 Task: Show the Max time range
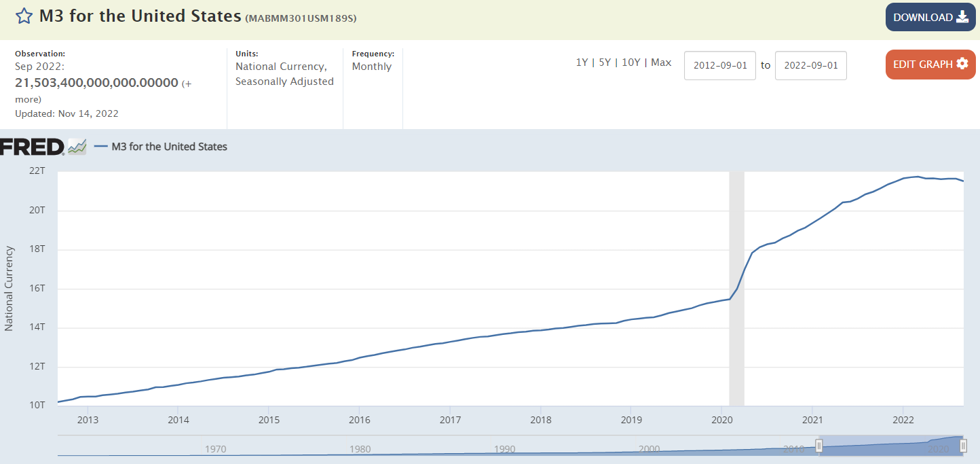pyautogui.click(x=661, y=63)
